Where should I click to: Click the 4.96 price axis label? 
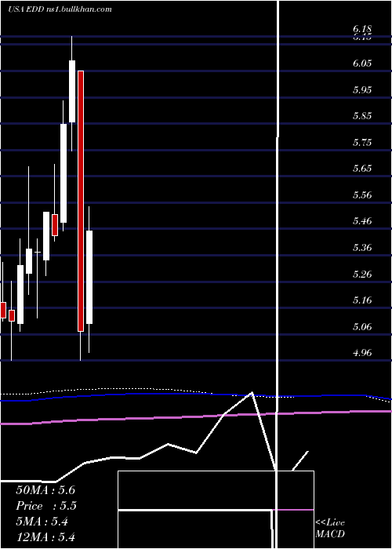(362, 353)
